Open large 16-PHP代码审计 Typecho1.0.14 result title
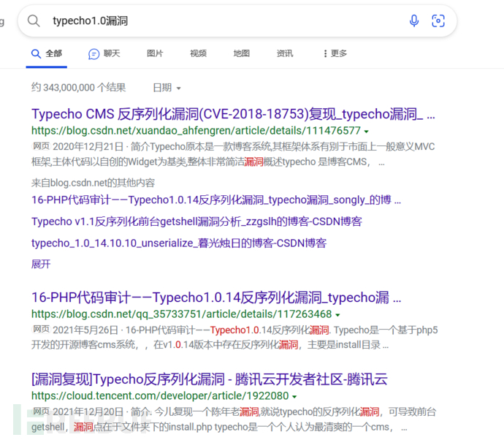 [x=216, y=297]
